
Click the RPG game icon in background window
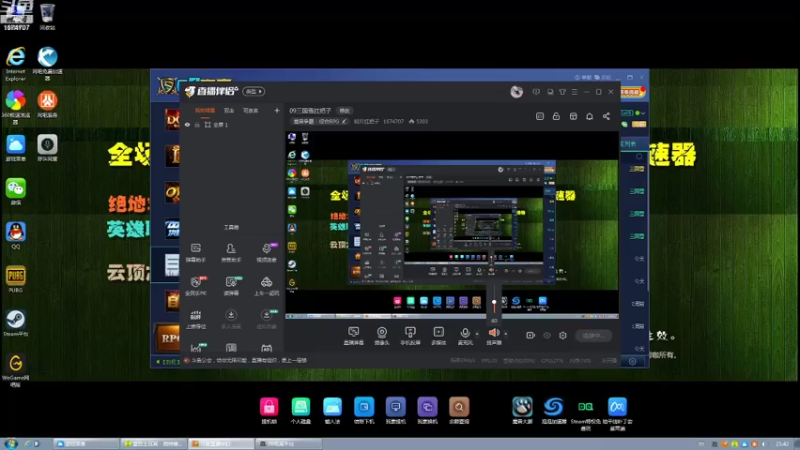(x=167, y=338)
